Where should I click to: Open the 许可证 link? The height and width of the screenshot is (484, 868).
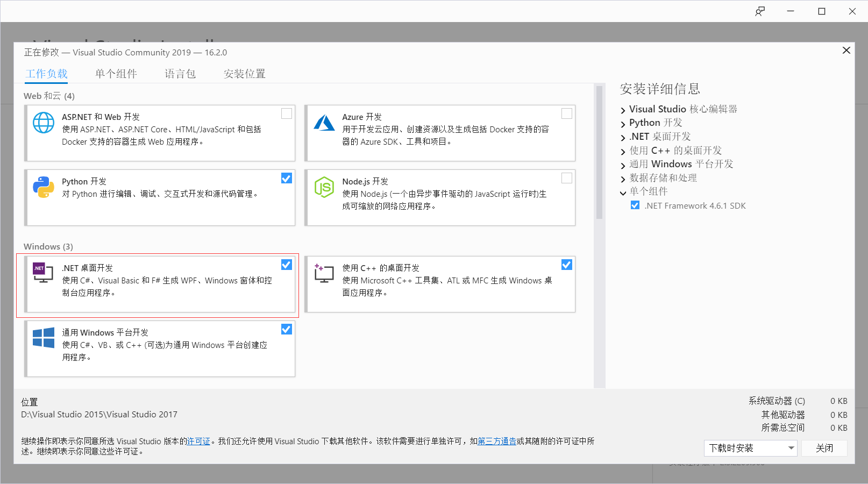[198, 441]
